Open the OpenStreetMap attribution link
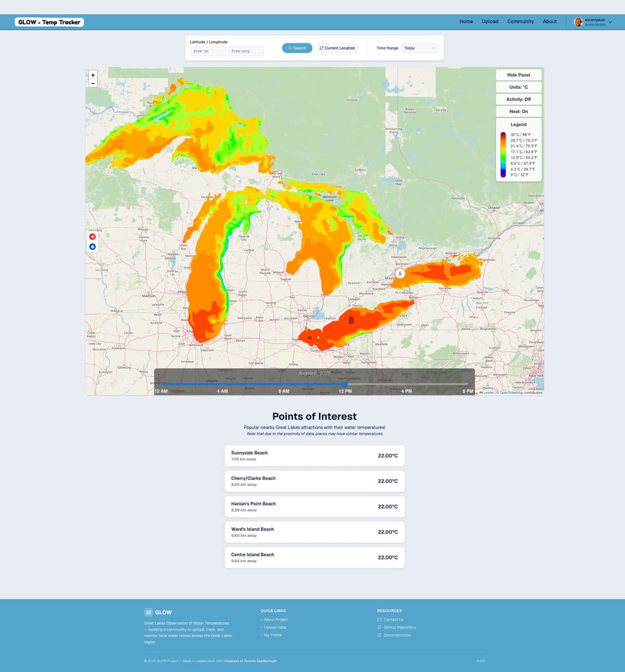Screen dimensions: 625x672 (511, 392)
